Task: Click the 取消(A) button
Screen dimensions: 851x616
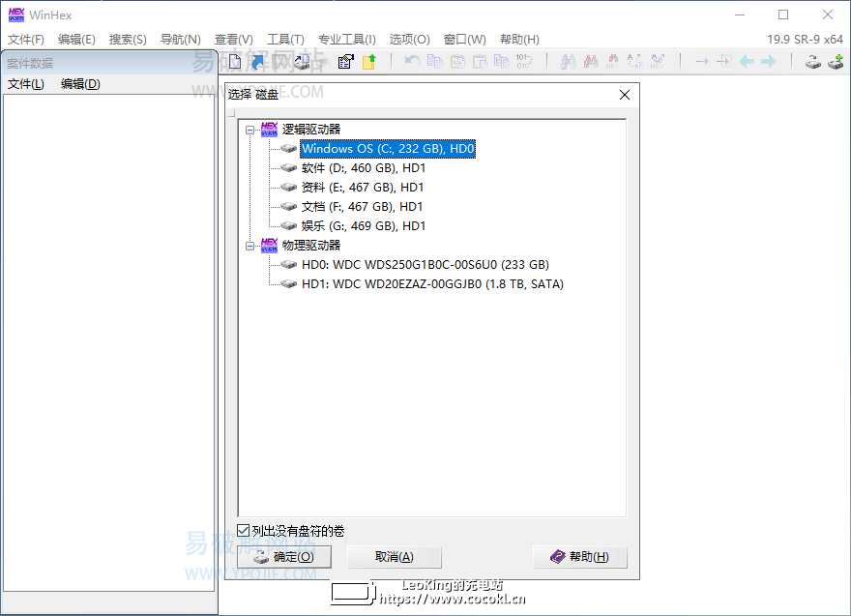Action: pyautogui.click(x=394, y=557)
